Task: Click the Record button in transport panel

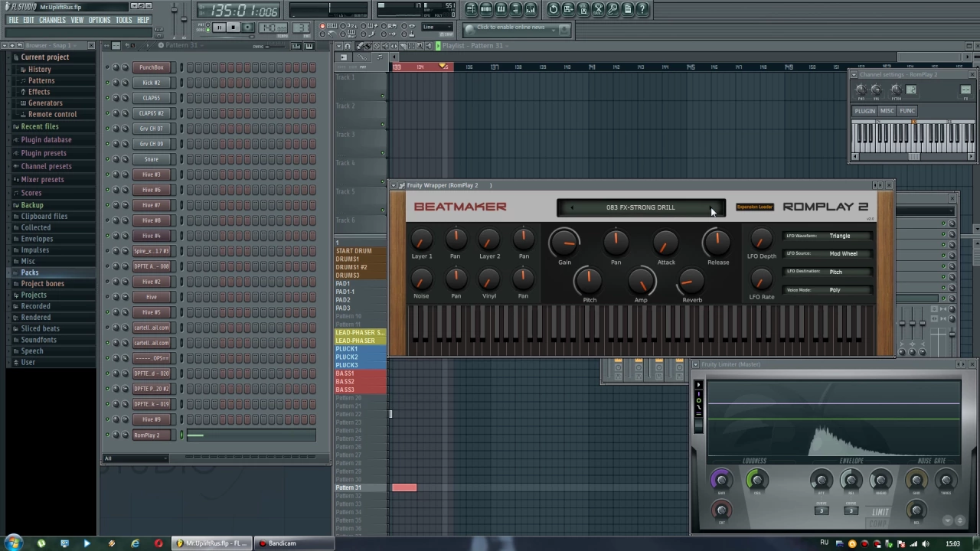Action: pos(247,28)
